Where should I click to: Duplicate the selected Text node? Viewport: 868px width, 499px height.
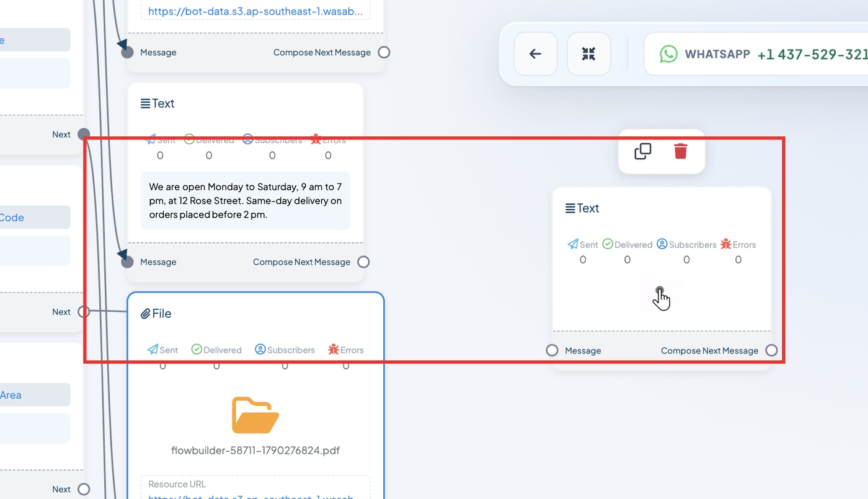click(x=643, y=151)
